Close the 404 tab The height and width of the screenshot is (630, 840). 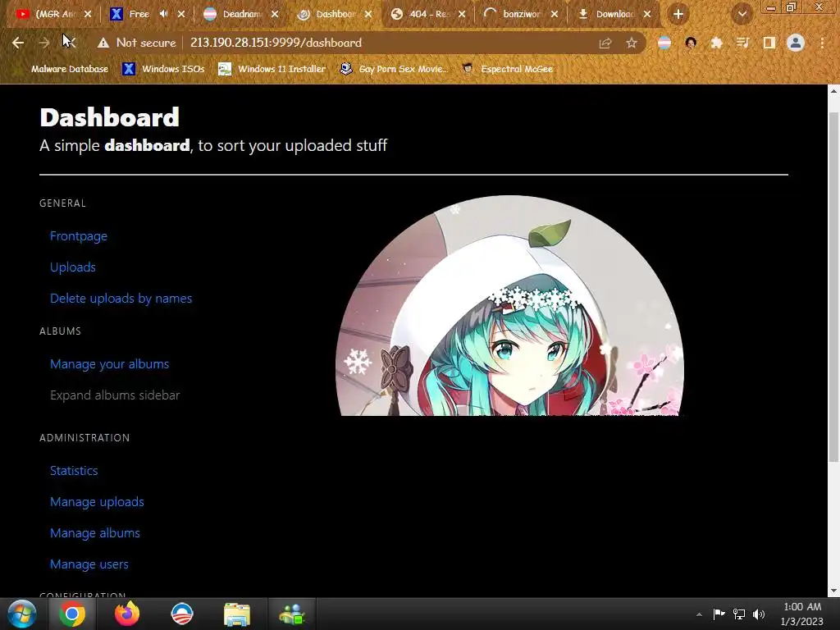tap(462, 14)
